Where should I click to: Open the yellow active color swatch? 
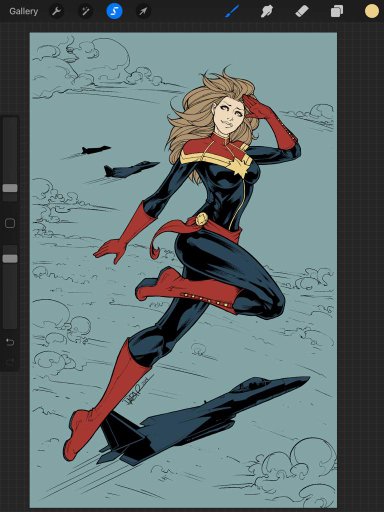click(372, 11)
